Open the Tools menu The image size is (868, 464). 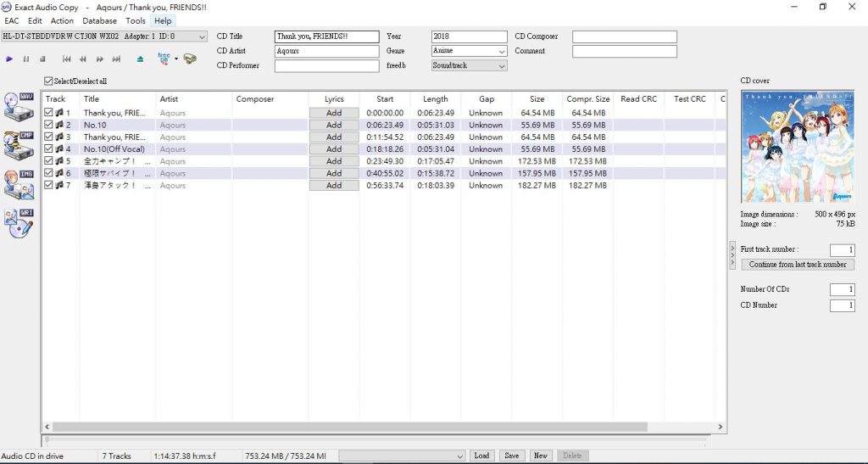click(136, 21)
